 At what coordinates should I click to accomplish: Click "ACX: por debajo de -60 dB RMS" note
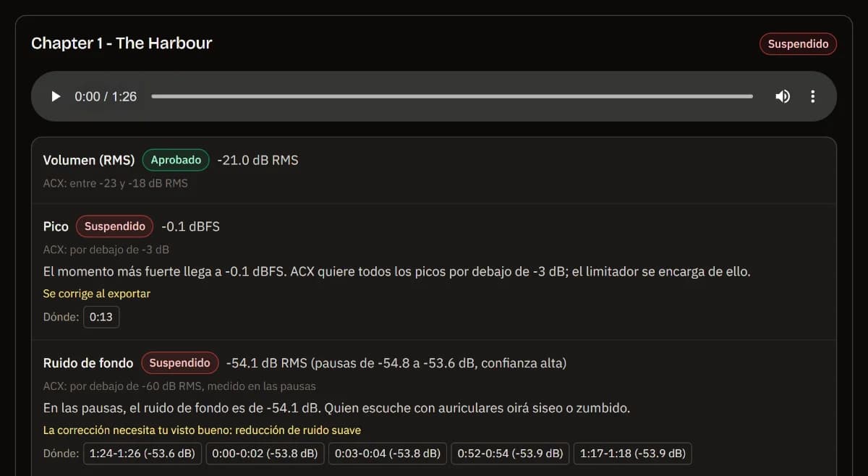tap(179, 386)
